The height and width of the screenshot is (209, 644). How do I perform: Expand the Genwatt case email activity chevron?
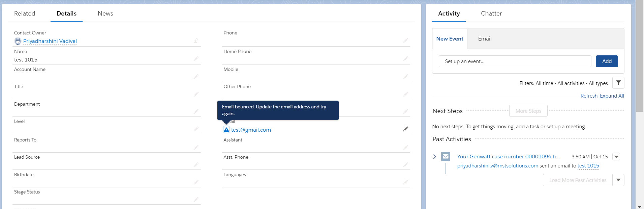coord(435,157)
